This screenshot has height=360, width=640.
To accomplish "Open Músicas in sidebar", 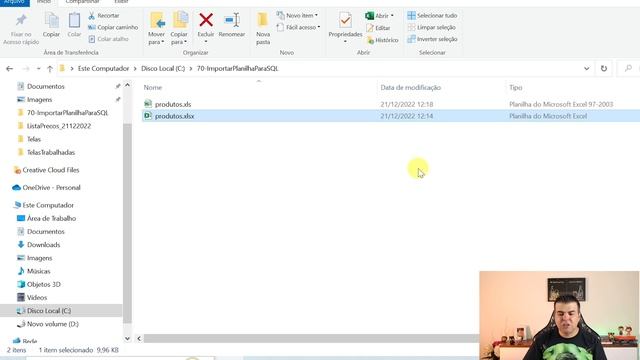I will pyautogui.click(x=38, y=271).
